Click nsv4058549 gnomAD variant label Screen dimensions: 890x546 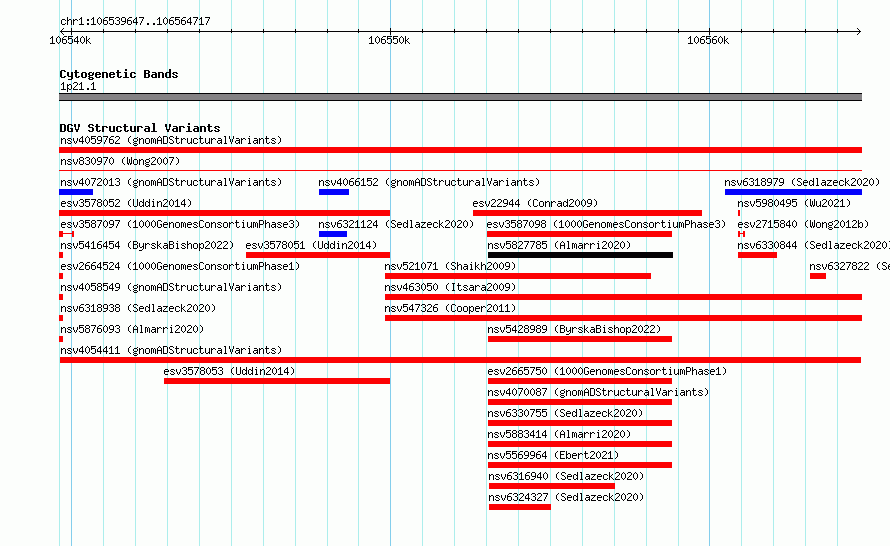(171, 287)
